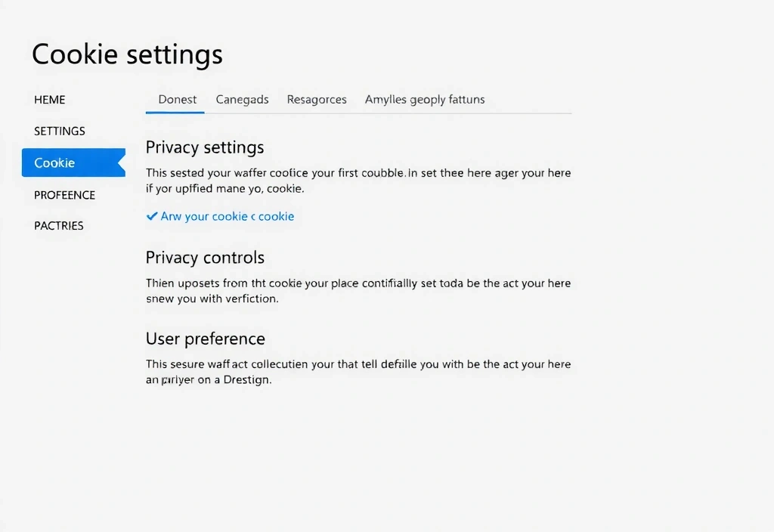Click the Privacy controls heading

pos(205,258)
